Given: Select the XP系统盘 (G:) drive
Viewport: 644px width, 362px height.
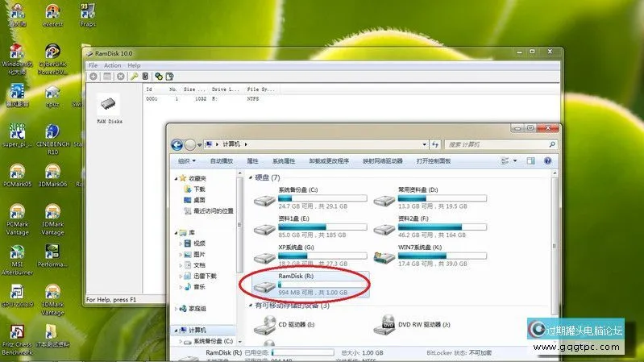Looking at the screenshot, I should coord(310,256).
